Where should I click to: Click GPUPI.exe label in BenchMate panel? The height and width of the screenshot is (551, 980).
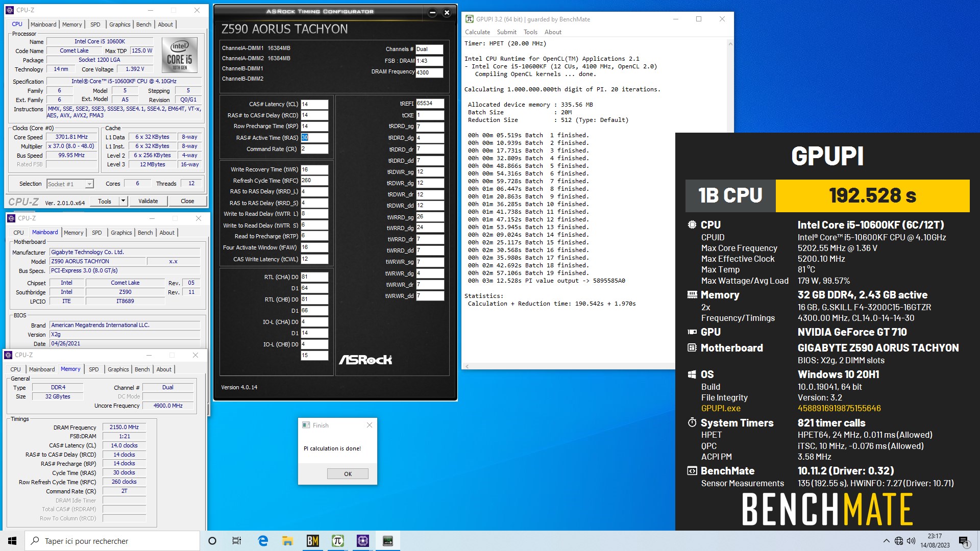pyautogui.click(x=721, y=408)
